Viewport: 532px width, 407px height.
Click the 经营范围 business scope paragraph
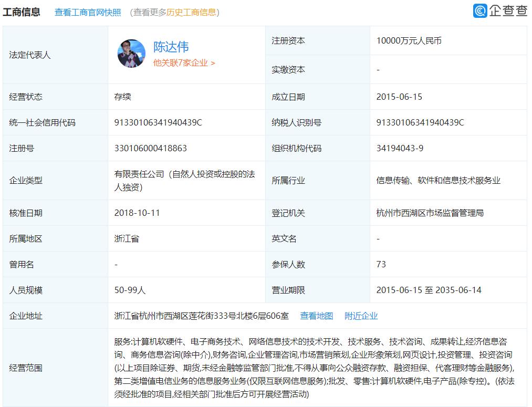(x=315, y=363)
